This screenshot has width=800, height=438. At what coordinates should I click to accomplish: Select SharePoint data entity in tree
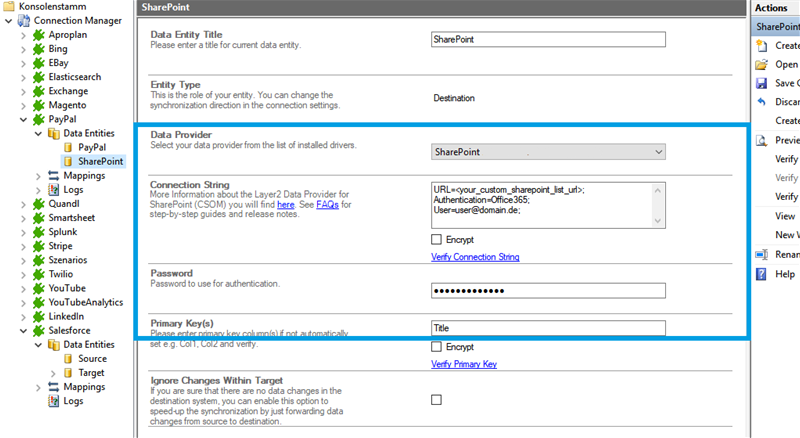100,161
